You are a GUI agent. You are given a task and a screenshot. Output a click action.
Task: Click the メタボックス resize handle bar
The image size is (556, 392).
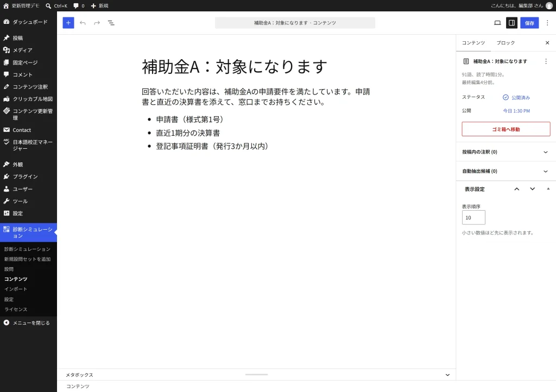256,374
